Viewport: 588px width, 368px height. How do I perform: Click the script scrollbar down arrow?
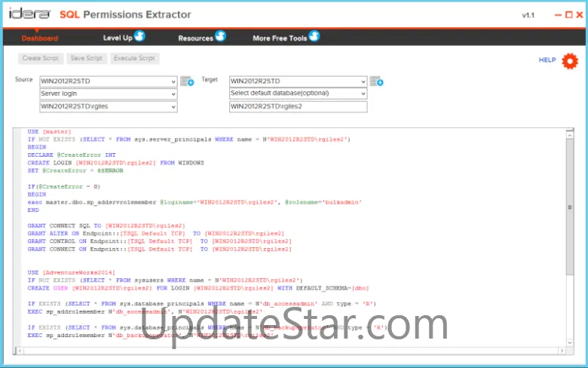point(570,342)
